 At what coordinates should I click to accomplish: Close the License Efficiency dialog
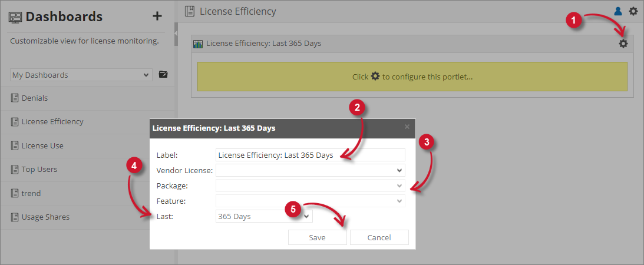pos(407,127)
